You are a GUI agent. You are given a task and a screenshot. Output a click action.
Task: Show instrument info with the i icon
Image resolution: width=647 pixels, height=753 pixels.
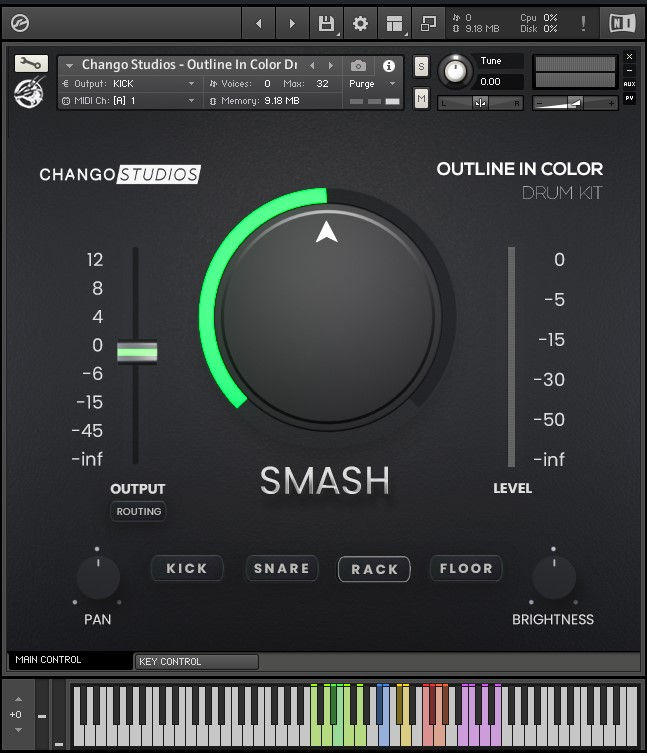[389, 65]
